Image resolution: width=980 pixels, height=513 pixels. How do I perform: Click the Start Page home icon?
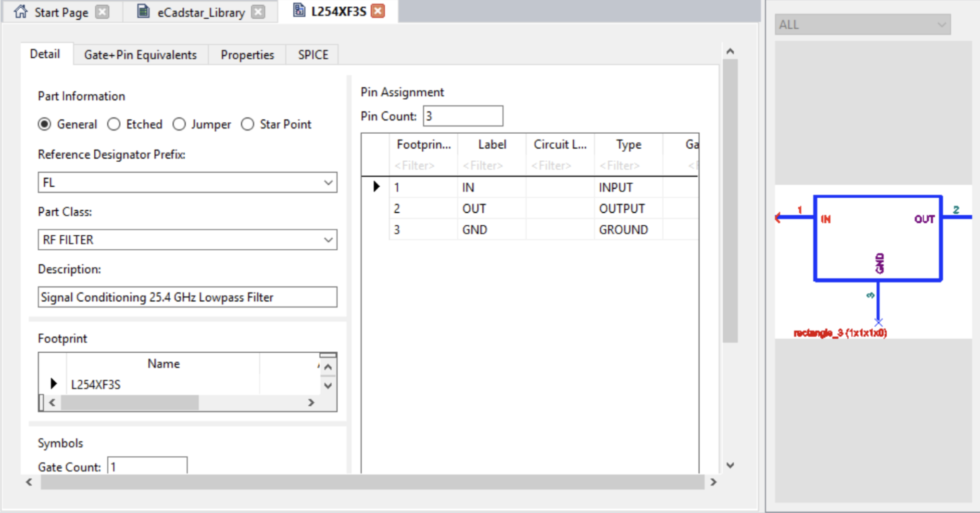tap(21, 12)
